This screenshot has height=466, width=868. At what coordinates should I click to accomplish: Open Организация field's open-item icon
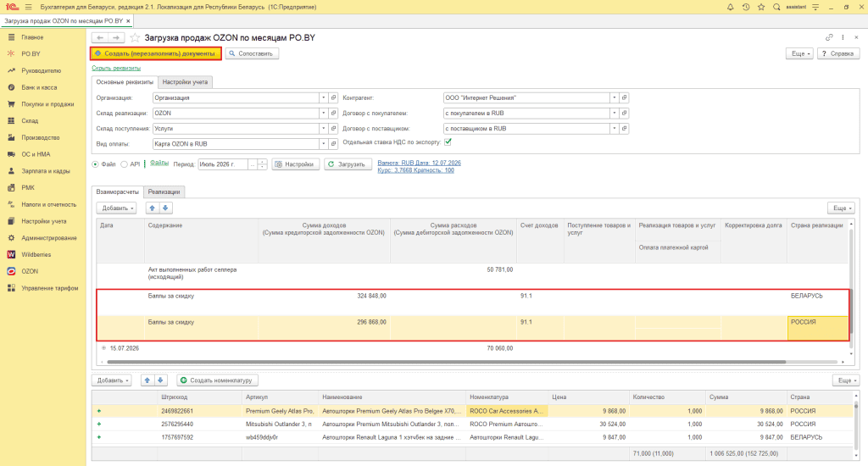click(333, 98)
